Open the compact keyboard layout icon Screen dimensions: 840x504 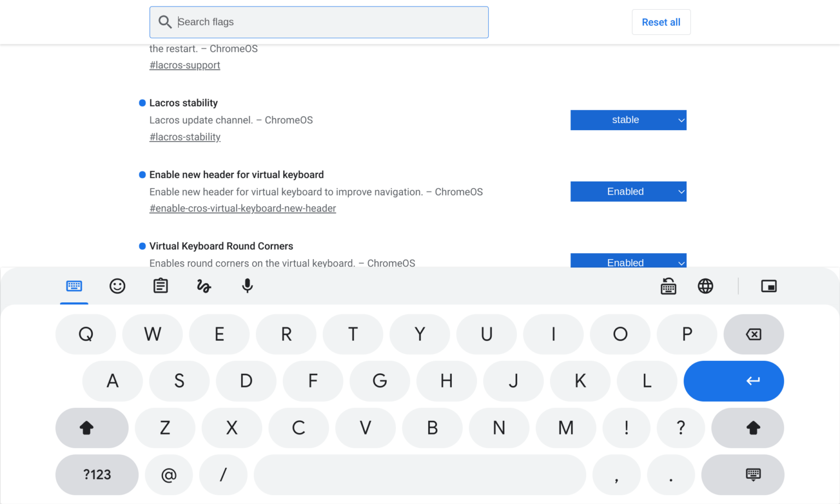click(x=668, y=286)
